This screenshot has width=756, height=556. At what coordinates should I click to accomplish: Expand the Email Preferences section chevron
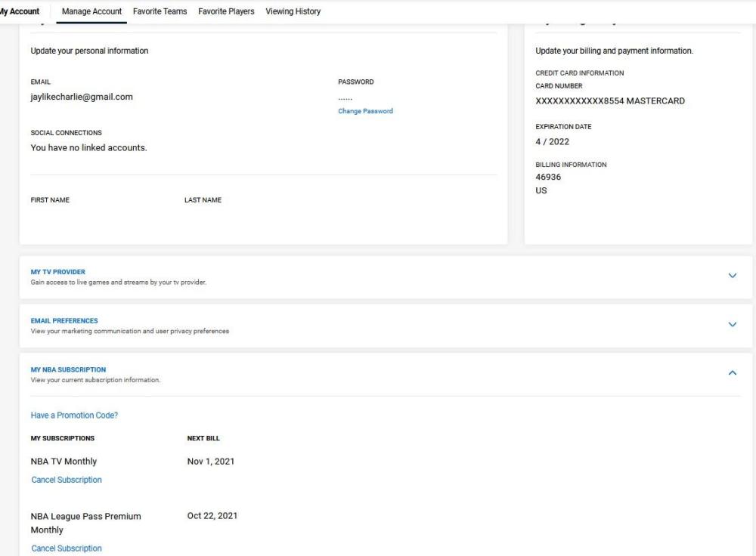pyautogui.click(x=733, y=324)
